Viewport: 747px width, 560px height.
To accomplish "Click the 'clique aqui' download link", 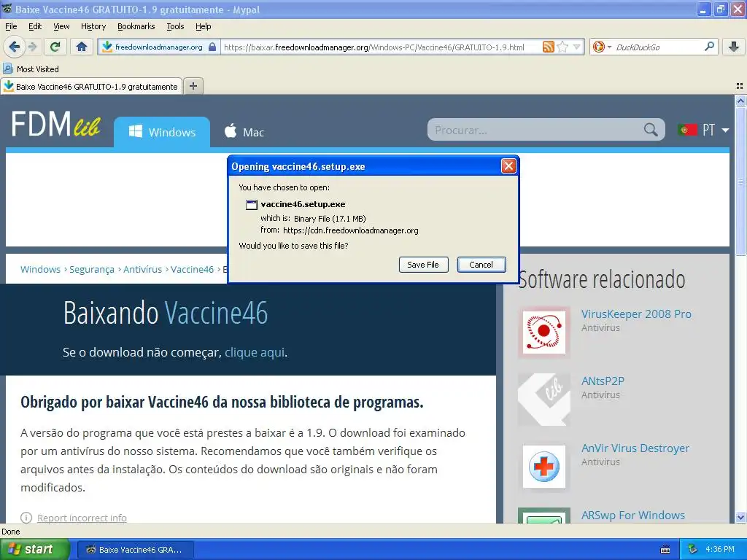I will pos(255,352).
